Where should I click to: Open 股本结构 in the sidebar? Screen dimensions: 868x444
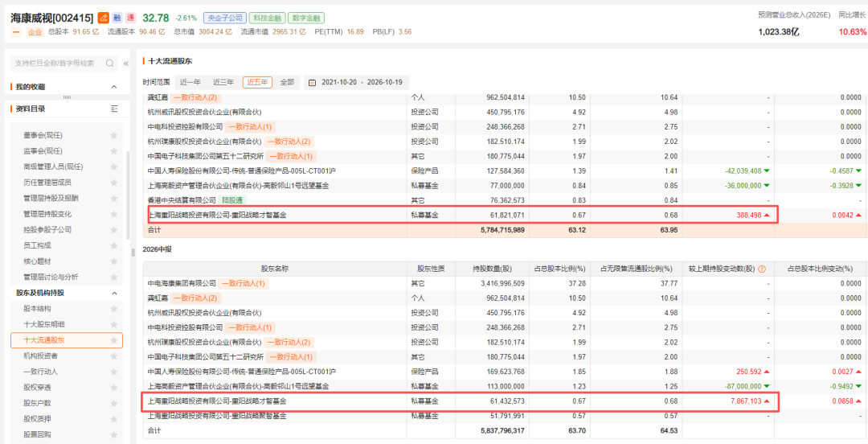pyautogui.click(x=37, y=308)
